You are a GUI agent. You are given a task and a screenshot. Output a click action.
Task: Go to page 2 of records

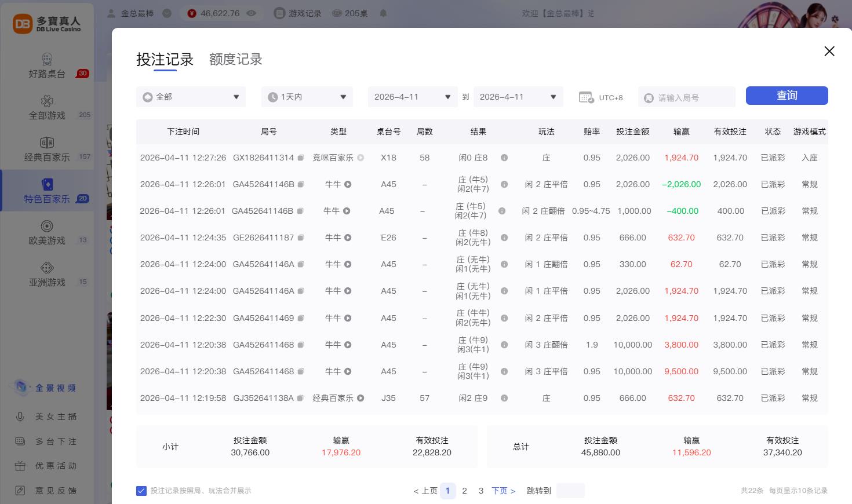[x=464, y=491]
